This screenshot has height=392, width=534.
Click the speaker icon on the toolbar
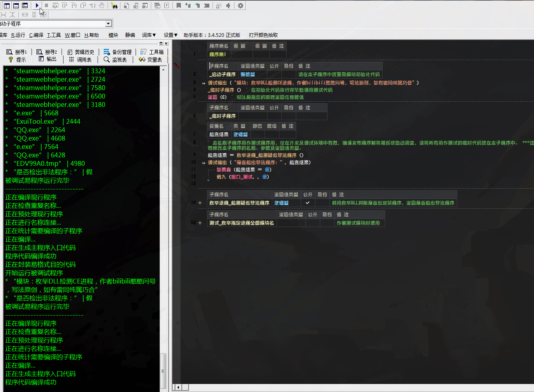tap(228, 5)
